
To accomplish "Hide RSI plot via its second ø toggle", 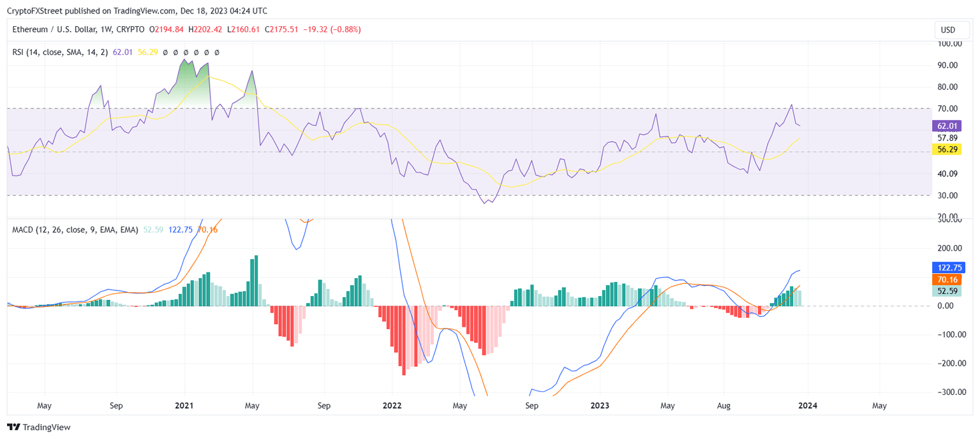I will pos(175,52).
